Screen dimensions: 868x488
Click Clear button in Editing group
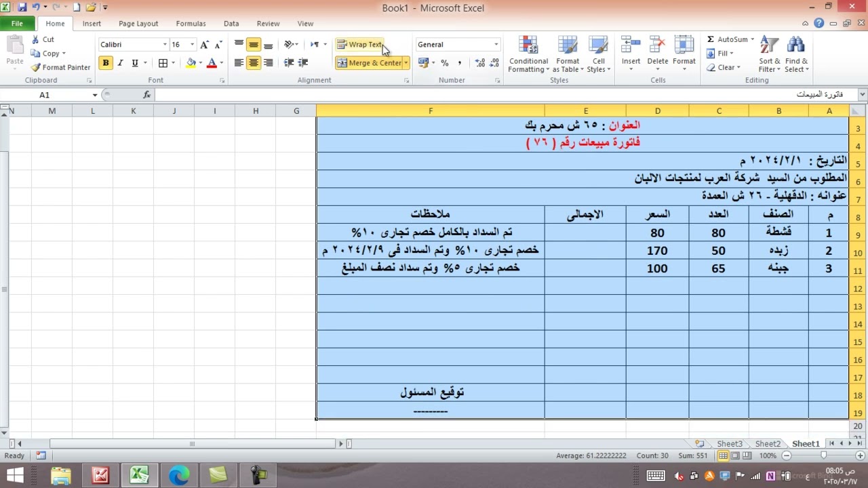724,68
